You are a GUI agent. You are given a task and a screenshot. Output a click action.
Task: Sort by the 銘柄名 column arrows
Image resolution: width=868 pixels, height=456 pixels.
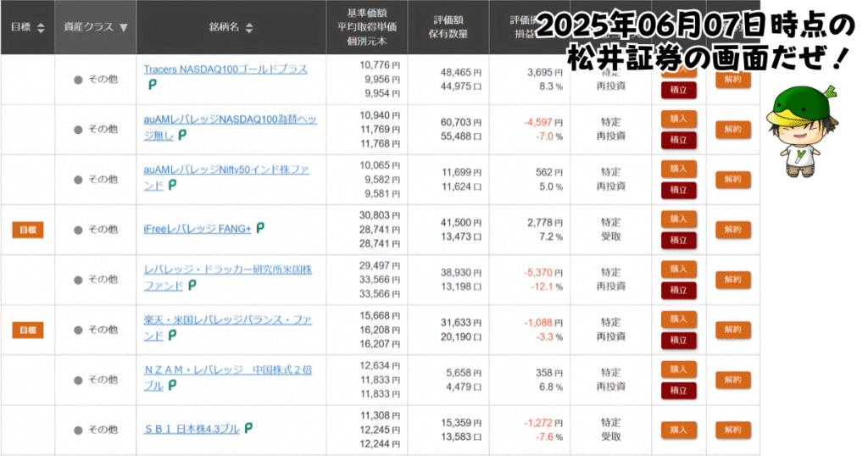pos(249,28)
